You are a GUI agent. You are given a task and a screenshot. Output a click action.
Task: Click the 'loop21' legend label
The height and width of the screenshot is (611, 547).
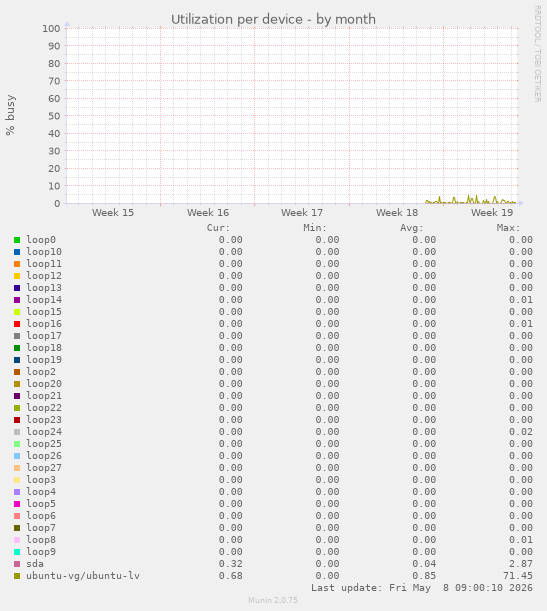click(x=44, y=396)
